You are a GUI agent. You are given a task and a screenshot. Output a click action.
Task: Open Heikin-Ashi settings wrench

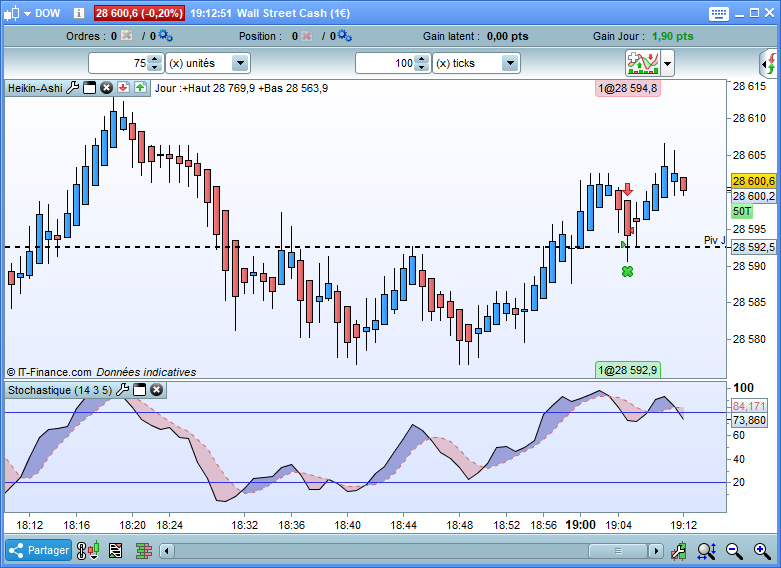(73, 88)
